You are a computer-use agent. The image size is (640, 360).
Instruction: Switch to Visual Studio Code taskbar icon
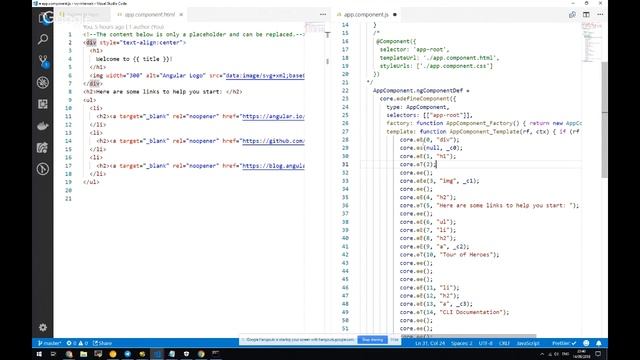157,354
